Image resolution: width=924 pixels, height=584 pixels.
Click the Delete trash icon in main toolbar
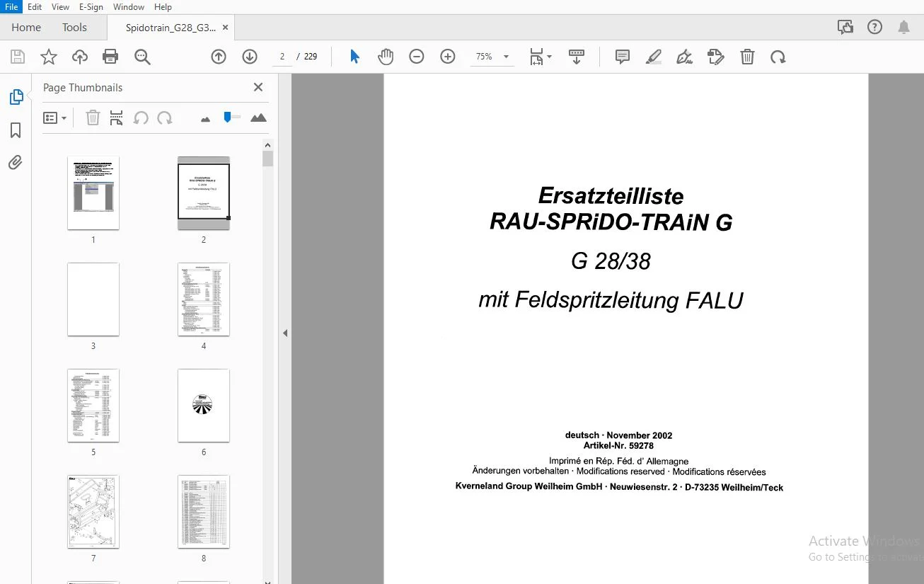click(747, 57)
